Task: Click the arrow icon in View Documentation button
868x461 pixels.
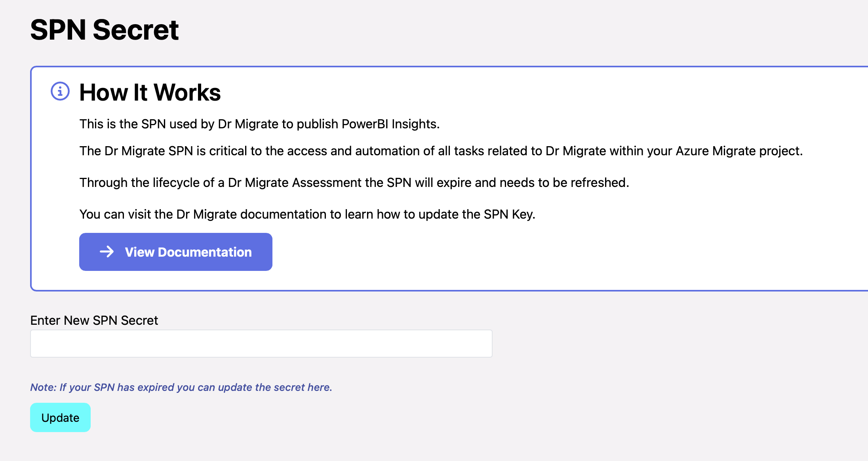Action: (107, 252)
